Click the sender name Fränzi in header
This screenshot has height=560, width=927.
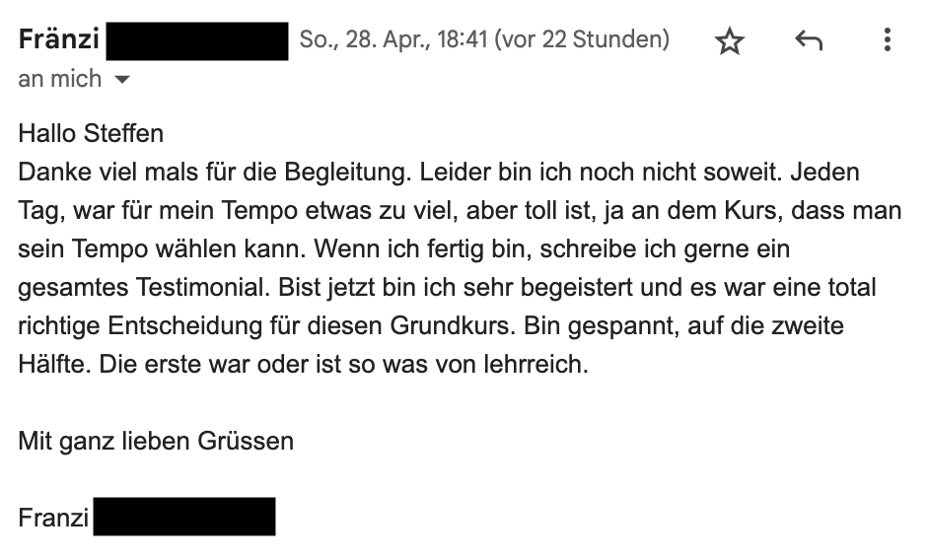[x=57, y=40]
